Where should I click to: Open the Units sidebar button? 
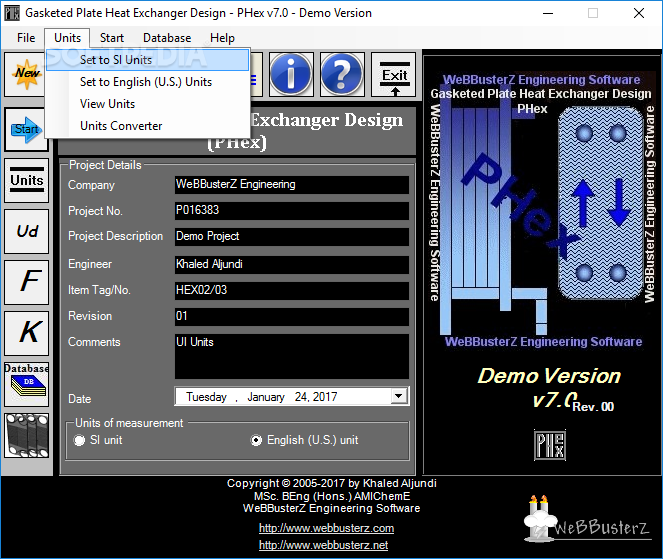click(x=27, y=181)
